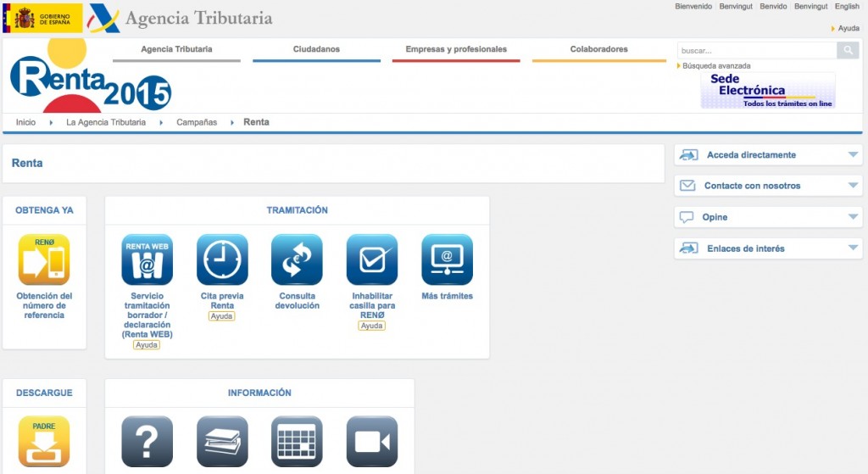Image resolution: width=868 pixels, height=474 pixels.
Task: Click the Inhabilitar casilla checkmark icon
Action: tap(372, 259)
